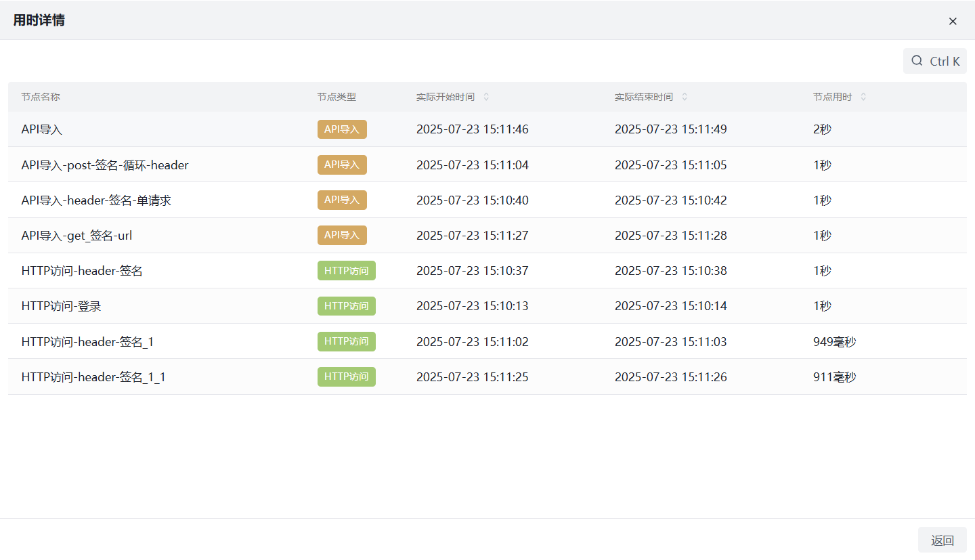The image size is (975, 560).
Task: Click end time 2025-07-23 15:11:49
Action: 671,129
